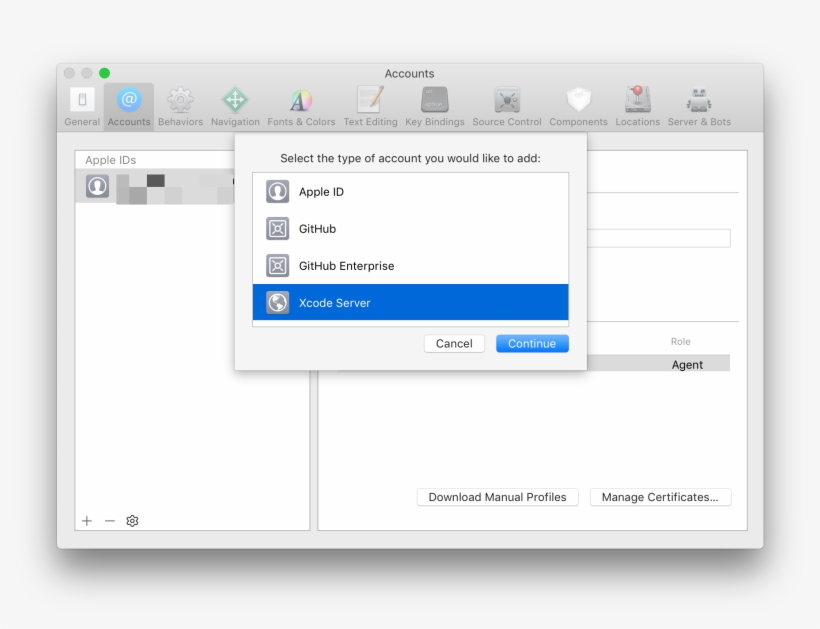This screenshot has width=820, height=629.
Task: Open the General preferences pane
Action: point(81,103)
